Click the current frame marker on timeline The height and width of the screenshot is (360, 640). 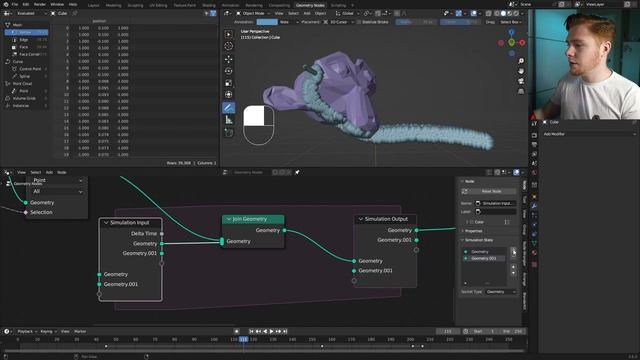243,339
